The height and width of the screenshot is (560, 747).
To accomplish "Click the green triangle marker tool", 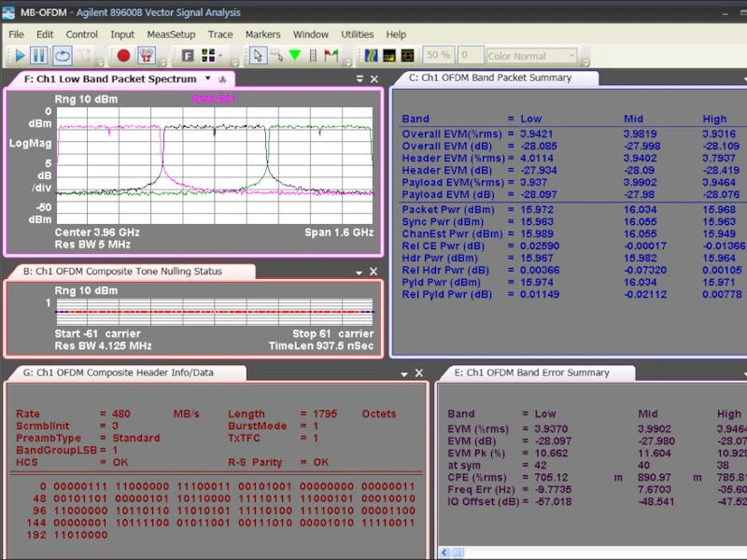I will 295,56.
